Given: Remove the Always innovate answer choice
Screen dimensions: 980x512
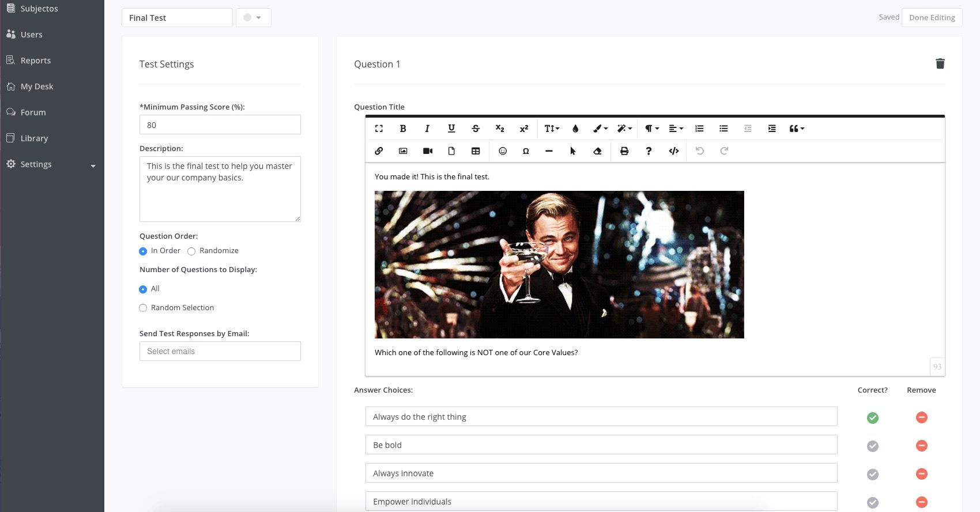Looking at the screenshot, I should coord(922,474).
